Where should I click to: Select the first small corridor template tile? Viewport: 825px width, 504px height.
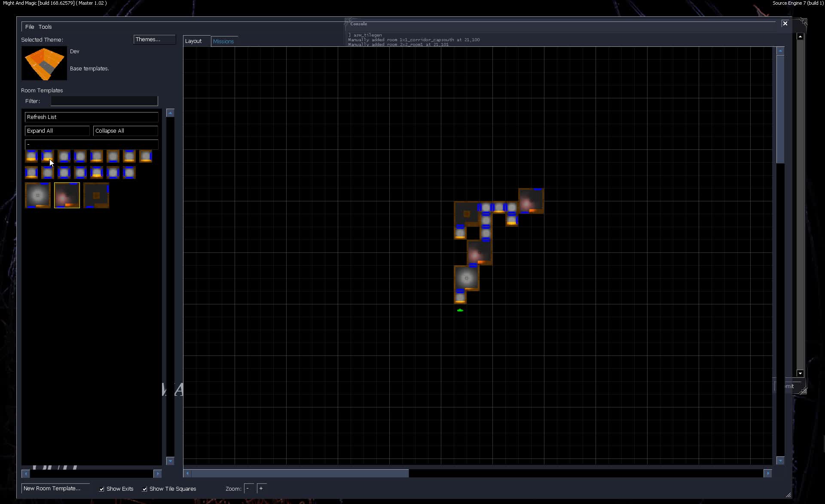(x=31, y=156)
